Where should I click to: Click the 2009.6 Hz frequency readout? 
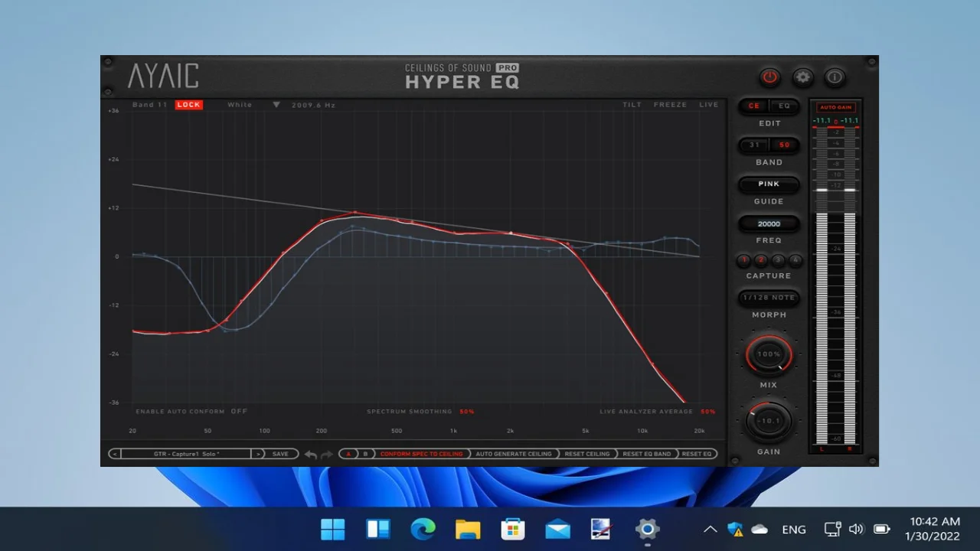(x=314, y=105)
